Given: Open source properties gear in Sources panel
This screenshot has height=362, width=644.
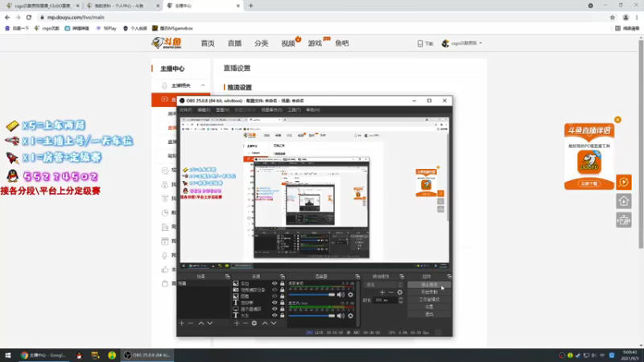Looking at the screenshot, I should point(254,323).
